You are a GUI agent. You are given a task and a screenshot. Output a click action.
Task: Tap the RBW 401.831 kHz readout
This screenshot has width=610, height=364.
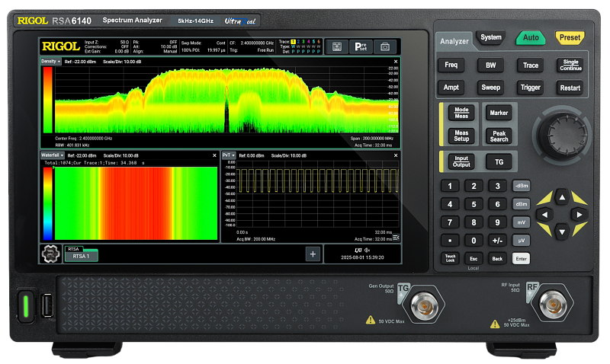[x=72, y=145]
